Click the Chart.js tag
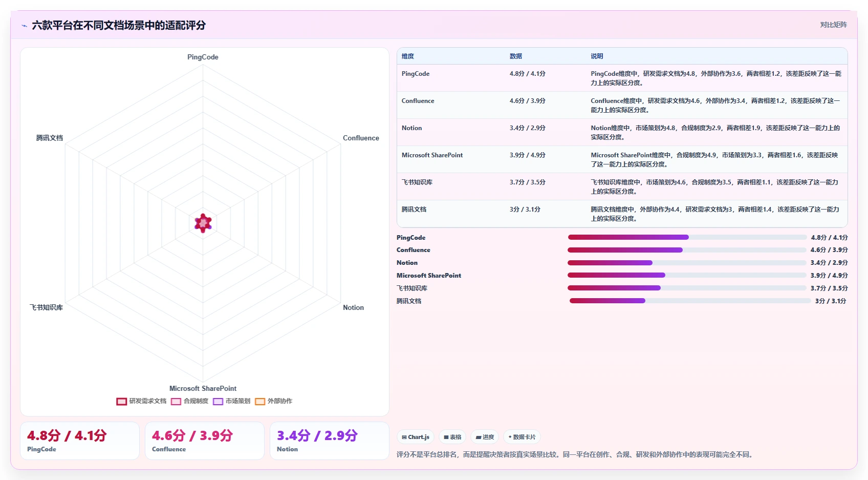 [416, 437]
